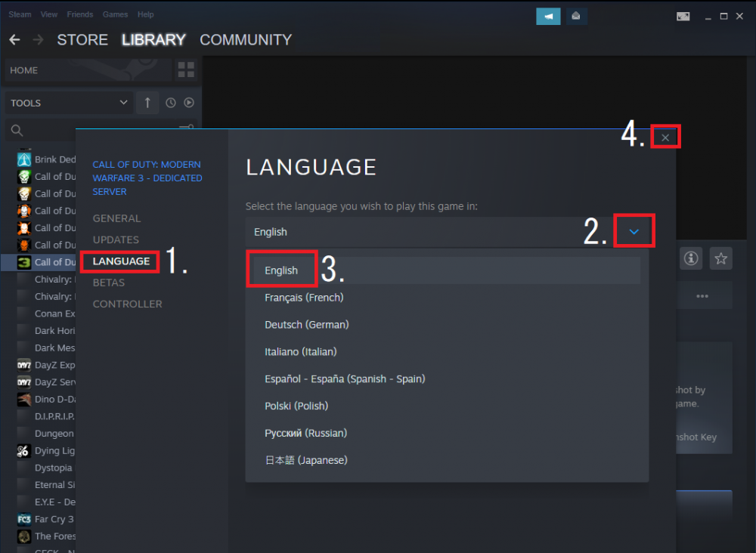Click the back navigation arrow
This screenshot has height=553, width=756.
point(14,40)
